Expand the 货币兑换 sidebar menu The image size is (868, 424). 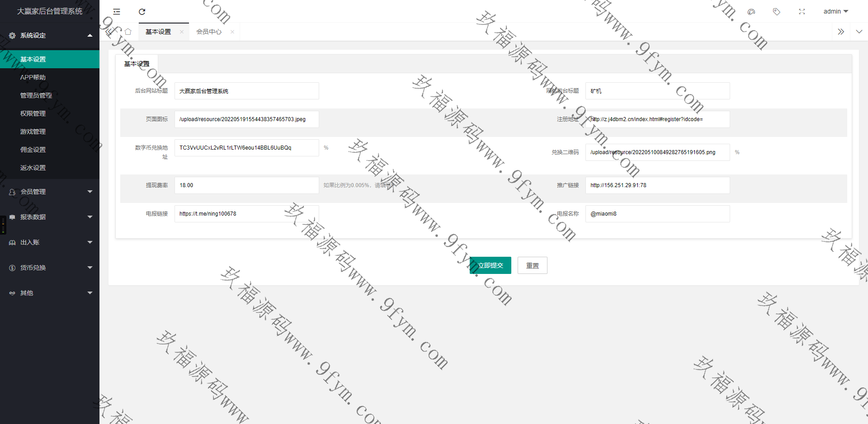coord(50,268)
